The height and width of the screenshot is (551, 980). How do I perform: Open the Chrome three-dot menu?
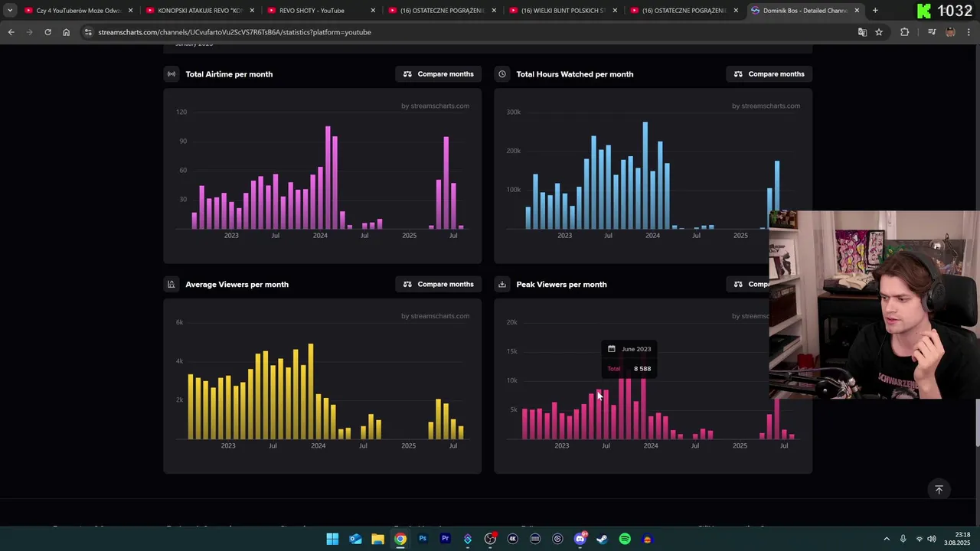pos(969,32)
